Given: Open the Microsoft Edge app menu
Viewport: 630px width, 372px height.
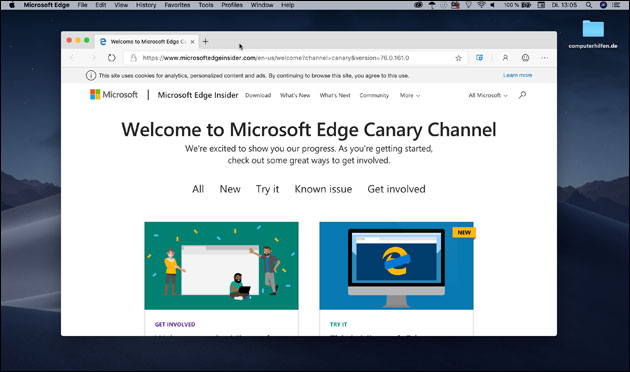Looking at the screenshot, I should click(x=47, y=5).
